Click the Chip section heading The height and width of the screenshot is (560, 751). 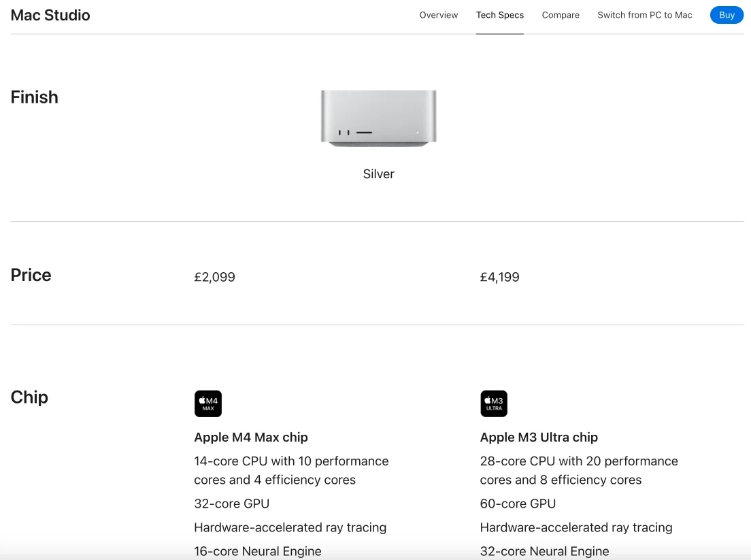[29, 397]
